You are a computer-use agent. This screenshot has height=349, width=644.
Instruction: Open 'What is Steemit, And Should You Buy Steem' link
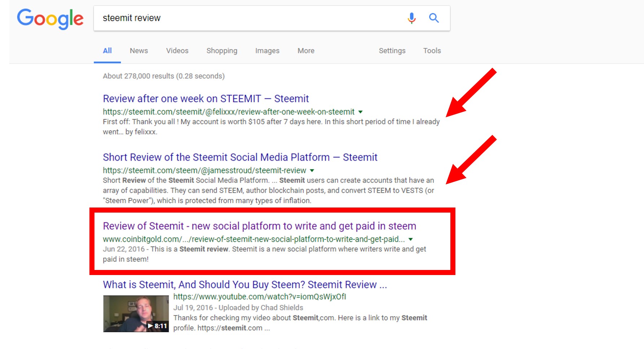244,285
